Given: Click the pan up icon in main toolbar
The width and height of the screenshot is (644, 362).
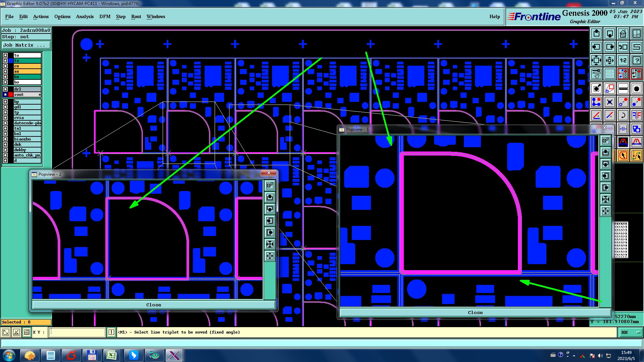Looking at the screenshot, I should click(x=596, y=34).
